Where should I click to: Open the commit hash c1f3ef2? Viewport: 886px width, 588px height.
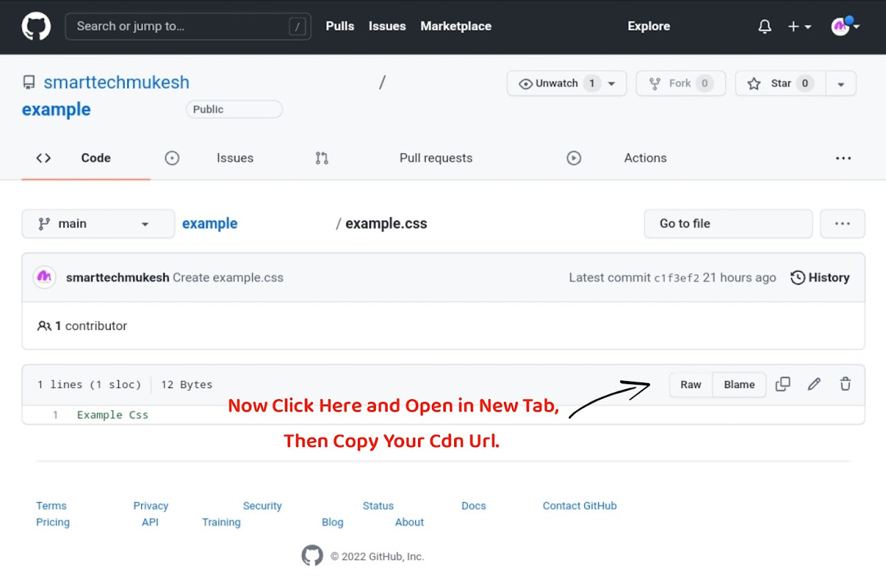pos(677,278)
